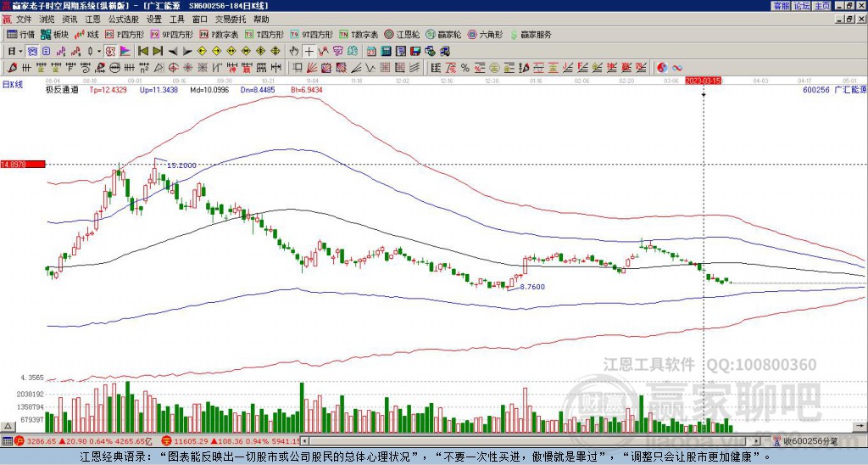Viewport: 868px width, 465px height.
Task: Click the 2023-03-15 date marker
Action: pyautogui.click(x=703, y=81)
